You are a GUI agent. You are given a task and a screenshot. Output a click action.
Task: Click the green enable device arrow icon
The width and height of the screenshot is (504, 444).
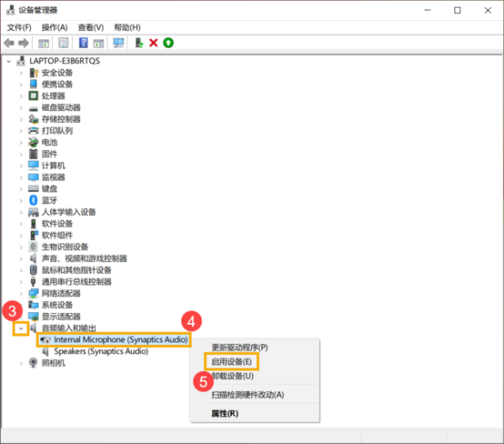point(169,43)
